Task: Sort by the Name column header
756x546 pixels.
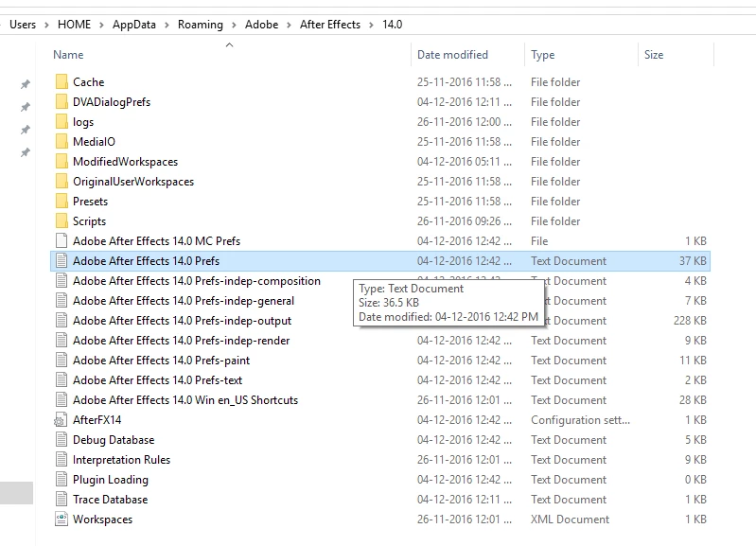Action: tap(68, 55)
